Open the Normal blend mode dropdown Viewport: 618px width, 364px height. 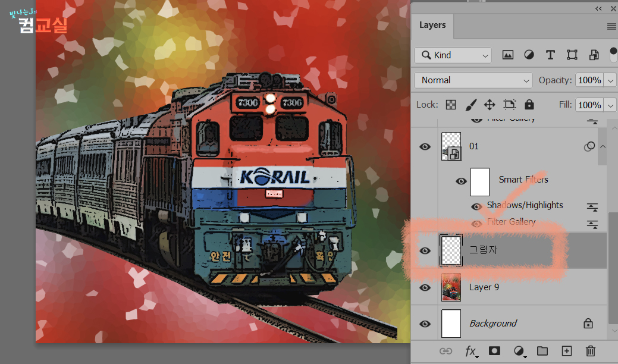pos(473,80)
